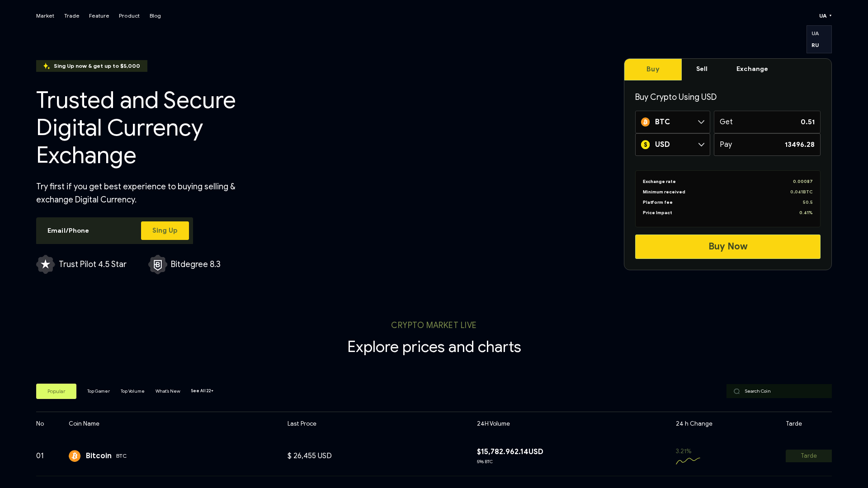Image resolution: width=868 pixels, height=488 pixels.
Task: Click the Last Proce column header
Action: click(302, 424)
